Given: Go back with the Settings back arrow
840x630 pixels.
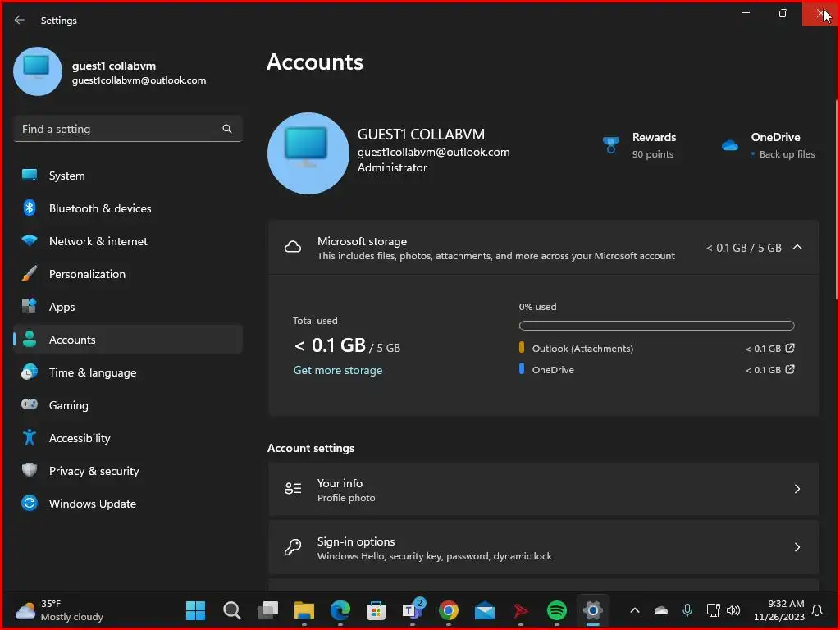Looking at the screenshot, I should [x=20, y=20].
